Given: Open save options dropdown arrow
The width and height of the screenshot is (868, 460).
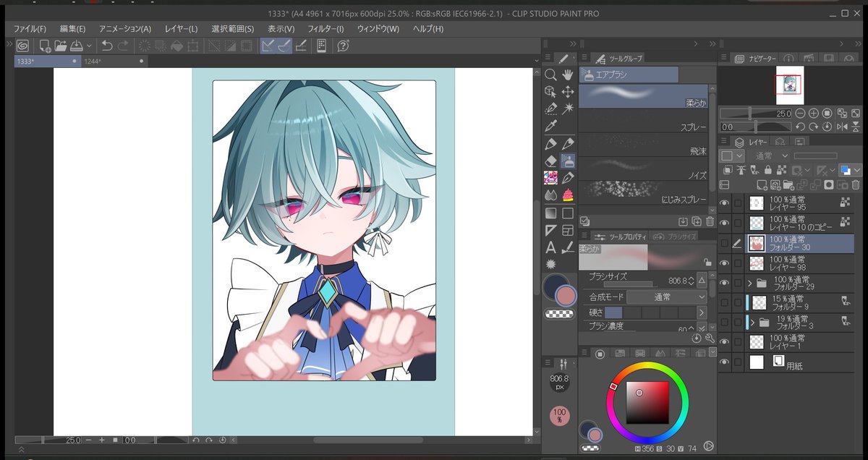Looking at the screenshot, I should [89, 46].
